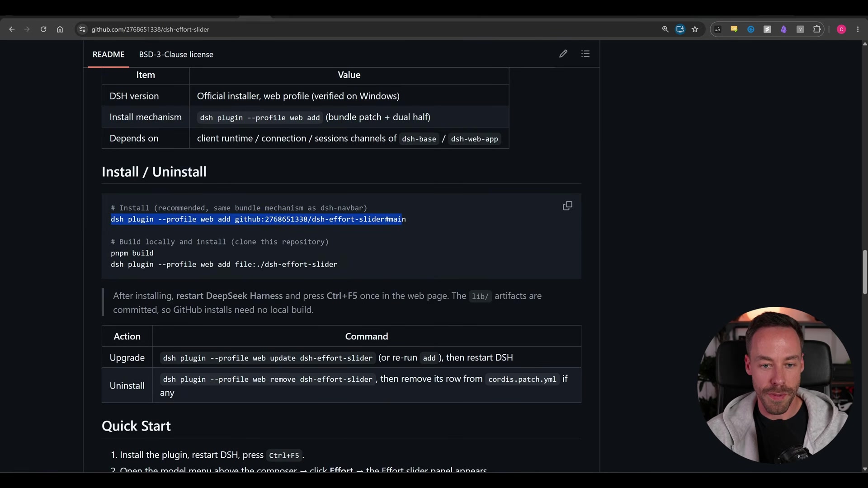The height and width of the screenshot is (488, 868).
Task: Open the pink C profile avatar
Action: pyautogui.click(x=841, y=29)
